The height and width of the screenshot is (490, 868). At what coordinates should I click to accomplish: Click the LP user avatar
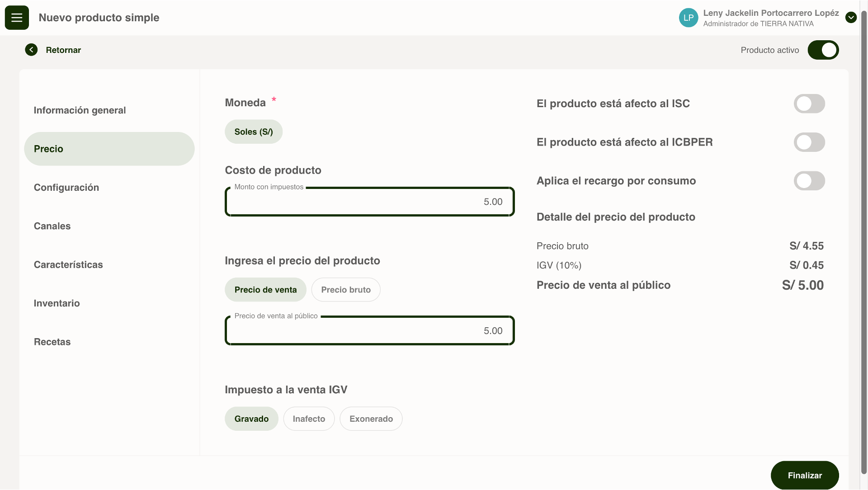coord(688,18)
